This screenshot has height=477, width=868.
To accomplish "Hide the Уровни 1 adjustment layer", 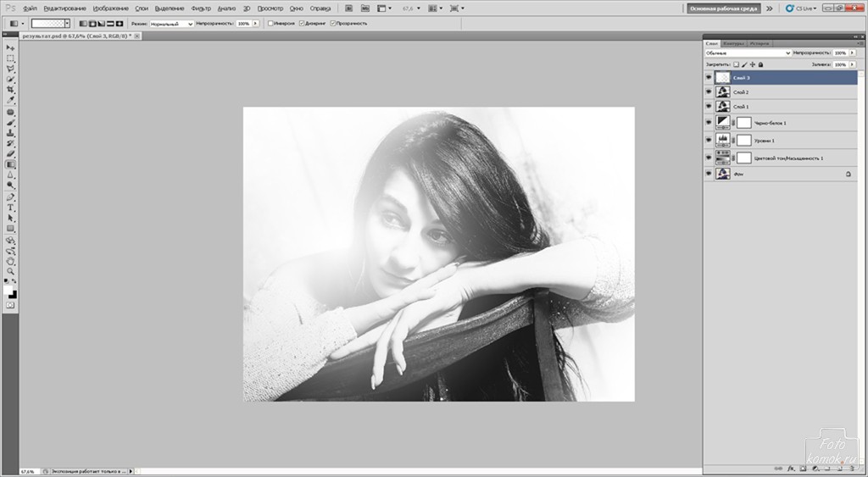I will click(709, 140).
